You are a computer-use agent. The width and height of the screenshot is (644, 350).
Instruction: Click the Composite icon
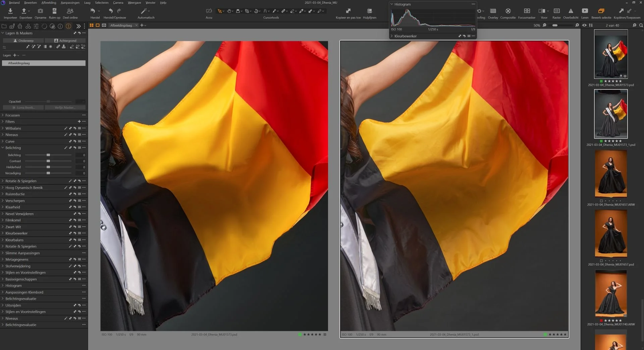508,11
